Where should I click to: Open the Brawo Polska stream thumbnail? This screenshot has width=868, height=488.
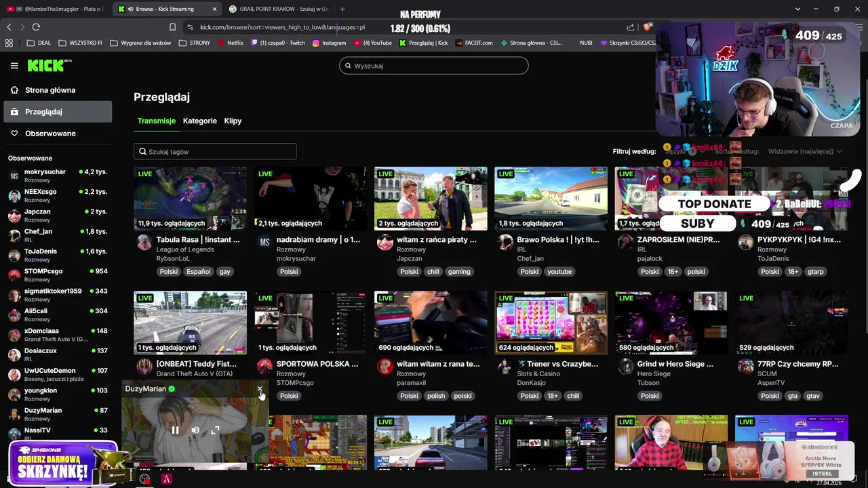(x=551, y=199)
